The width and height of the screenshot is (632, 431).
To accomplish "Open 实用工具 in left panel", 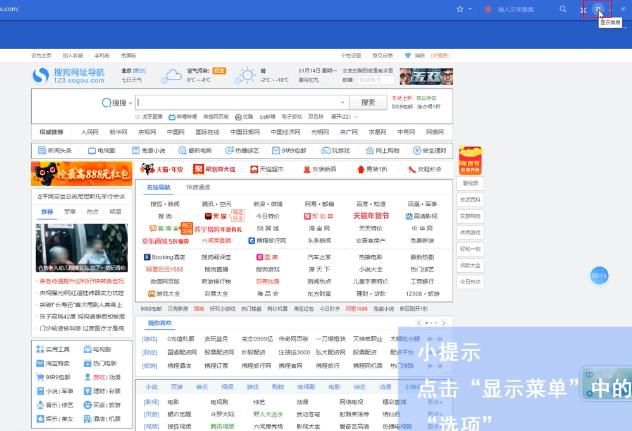I will pos(53,349).
